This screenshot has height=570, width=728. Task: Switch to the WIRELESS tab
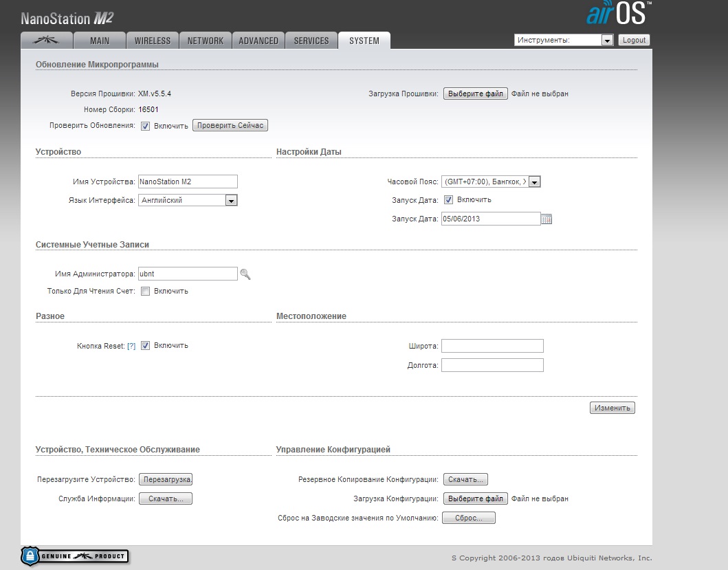[153, 41]
